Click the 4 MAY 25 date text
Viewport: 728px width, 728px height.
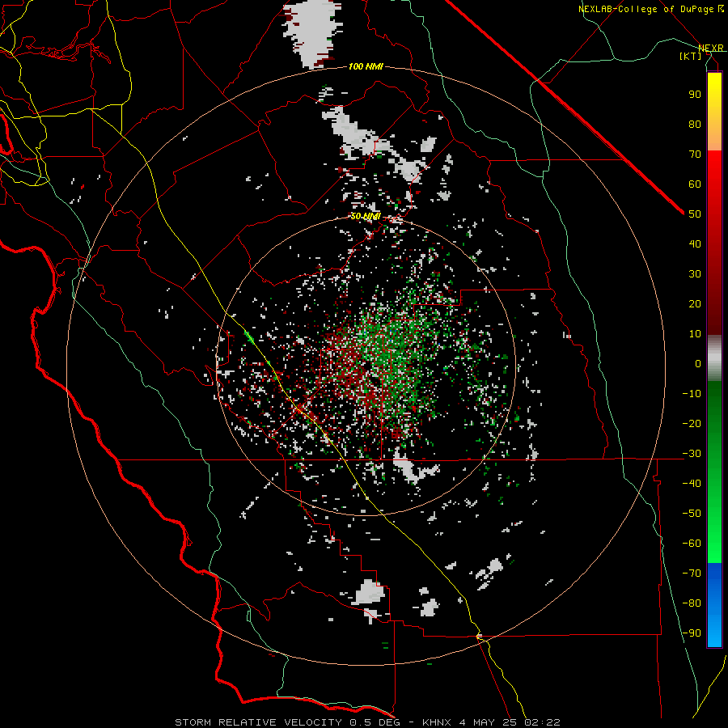click(x=488, y=722)
